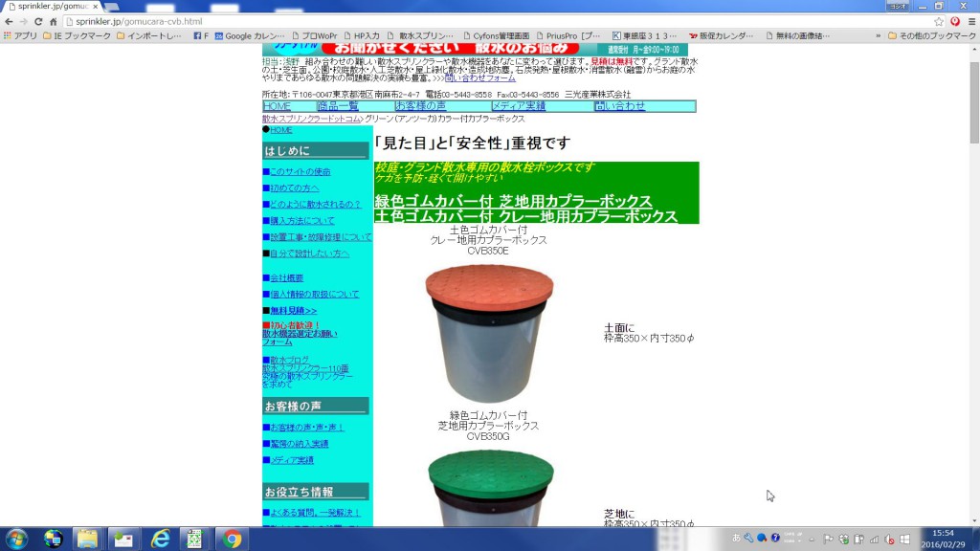The image size is (980, 551).
Task: Open the 初めての方へ sidebar link
Action: click(295, 188)
